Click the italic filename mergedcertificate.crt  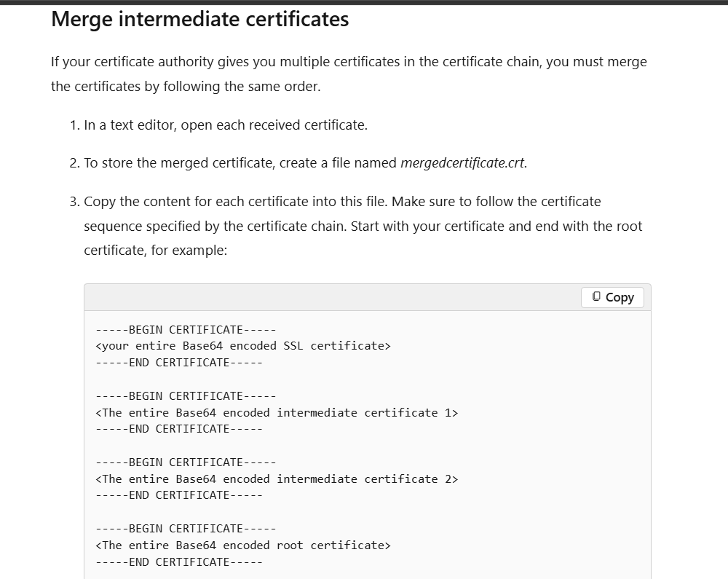pos(462,163)
